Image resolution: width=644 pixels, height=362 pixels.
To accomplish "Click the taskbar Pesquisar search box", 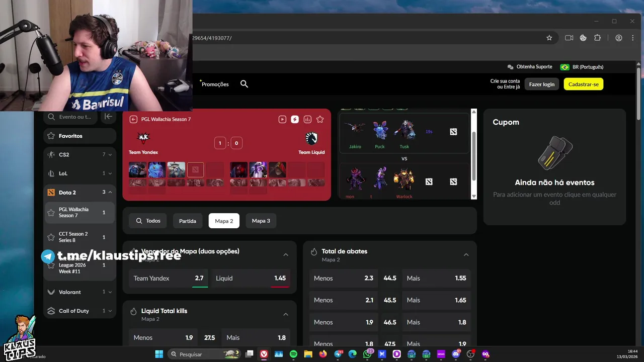I will (205, 354).
